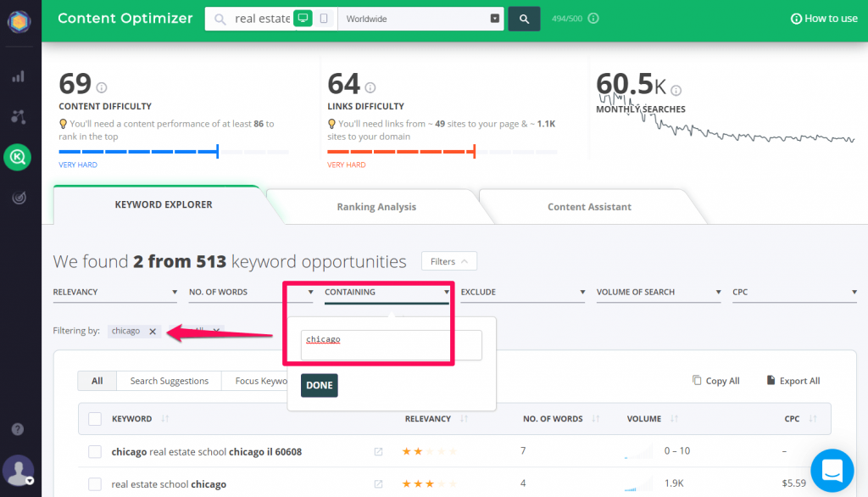Collapse the Filters button
Viewport: 868px width, 497px height.
[x=449, y=261]
